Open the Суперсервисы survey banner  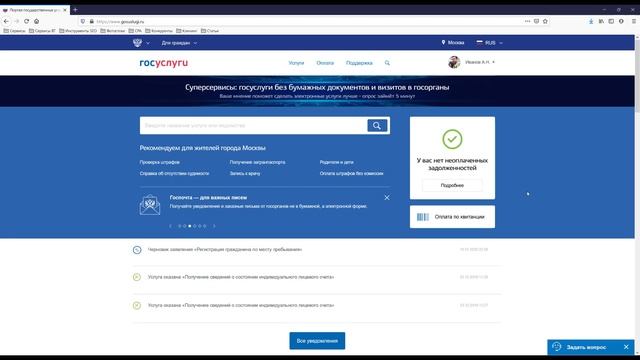pyautogui.click(x=317, y=91)
